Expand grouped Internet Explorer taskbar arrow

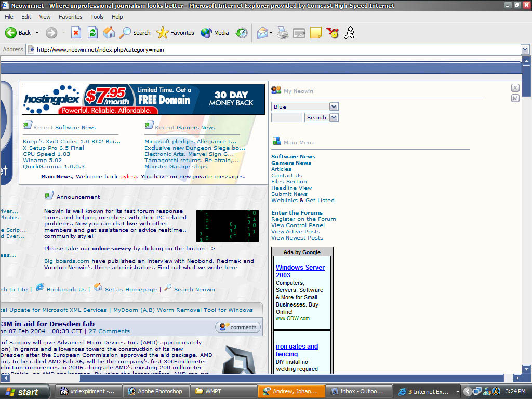tap(457, 392)
